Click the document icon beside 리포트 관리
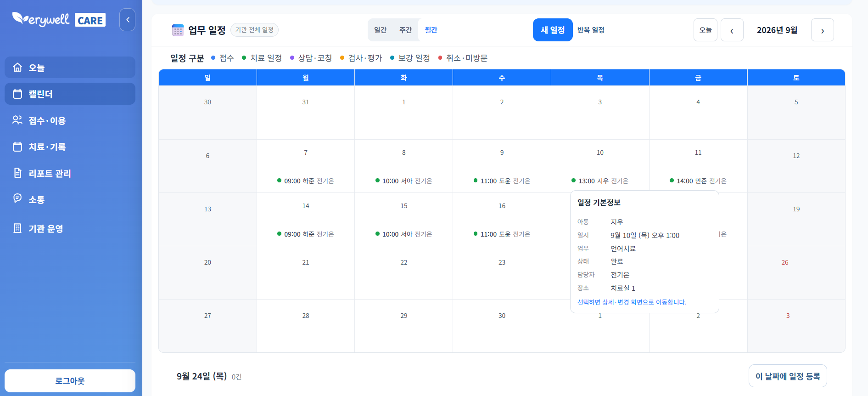 (17, 173)
